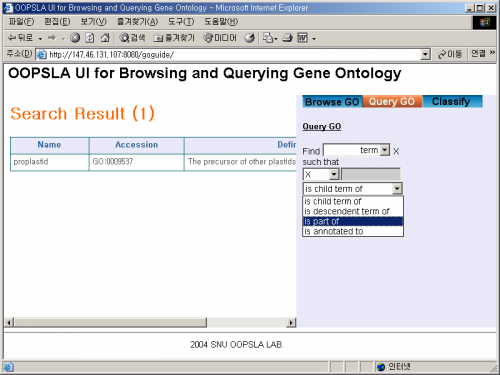Click the page icon in address bar

tap(42, 54)
